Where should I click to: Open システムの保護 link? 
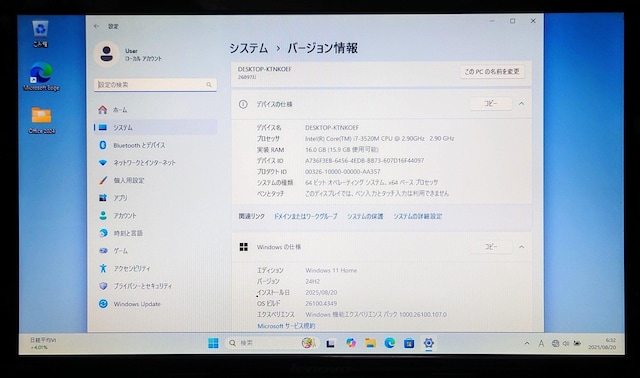click(365, 216)
